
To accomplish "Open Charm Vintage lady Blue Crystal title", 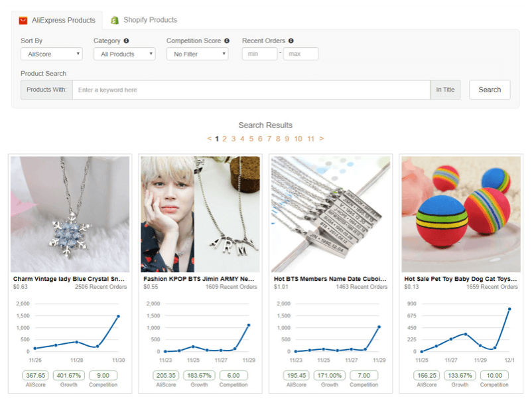I will click(x=69, y=279).
